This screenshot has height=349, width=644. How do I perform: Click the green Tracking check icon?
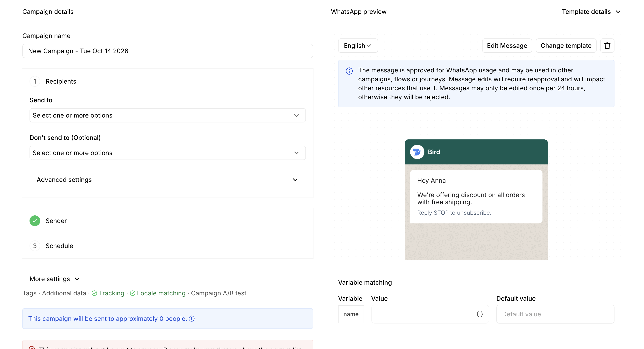coord(94,293)
